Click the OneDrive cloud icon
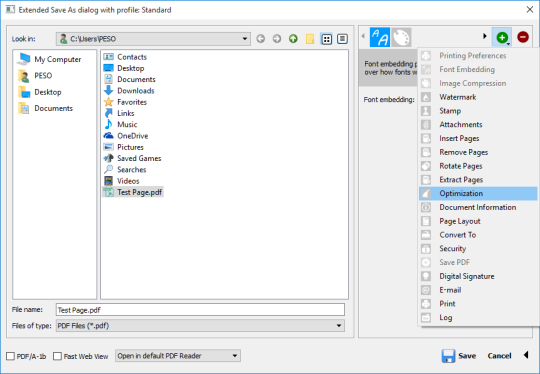This screenshot has height=374, width=540. (x=108, y=136)
